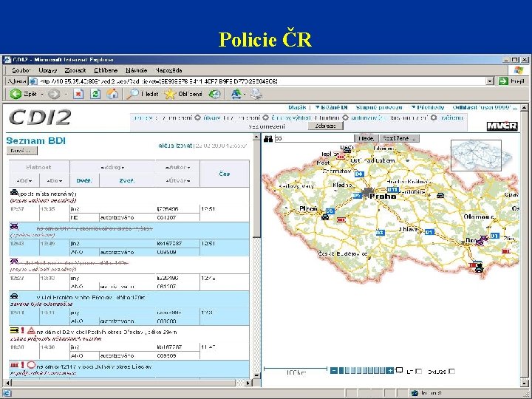Open the Přehledy dropdown menu
Image resolution: width=532 pixels, height=399 pixels.
[x=428, y=108]
